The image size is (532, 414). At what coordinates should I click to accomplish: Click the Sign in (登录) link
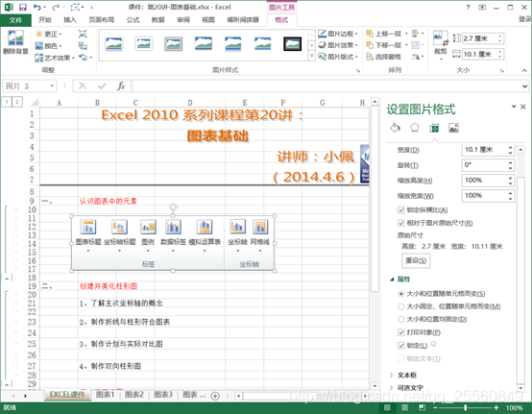[525, 19]
